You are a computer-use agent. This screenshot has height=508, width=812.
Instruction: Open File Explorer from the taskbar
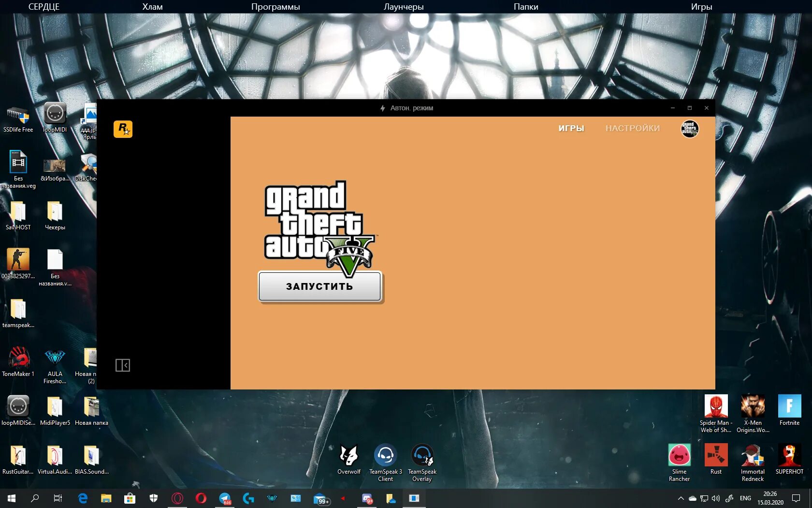click(x=106, y=498)
